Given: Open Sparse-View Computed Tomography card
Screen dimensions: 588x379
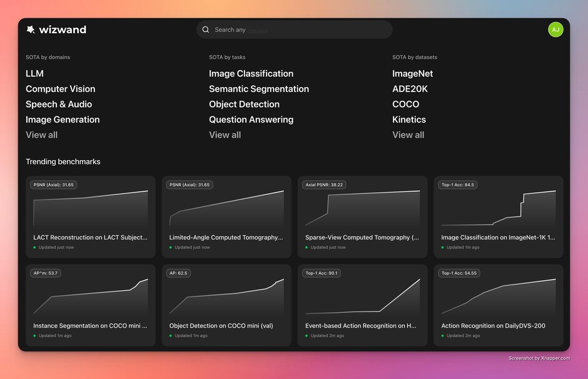Looking at the screenshot, I should click(x=362, y=216).
